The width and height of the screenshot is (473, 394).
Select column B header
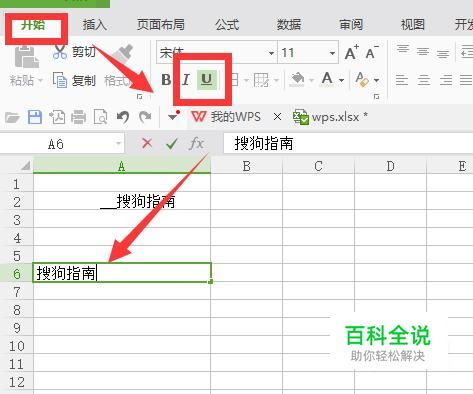(x=247, y=166)
